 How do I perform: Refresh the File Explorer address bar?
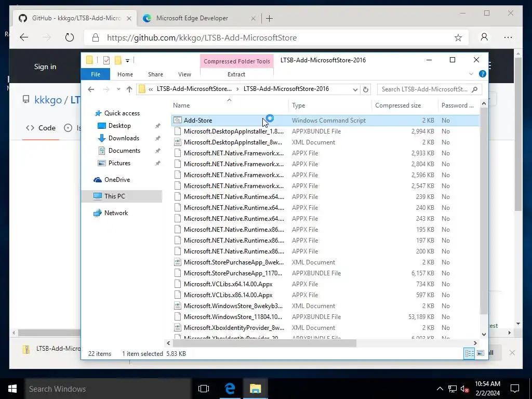pyautogui.click(x=365, y=89)
